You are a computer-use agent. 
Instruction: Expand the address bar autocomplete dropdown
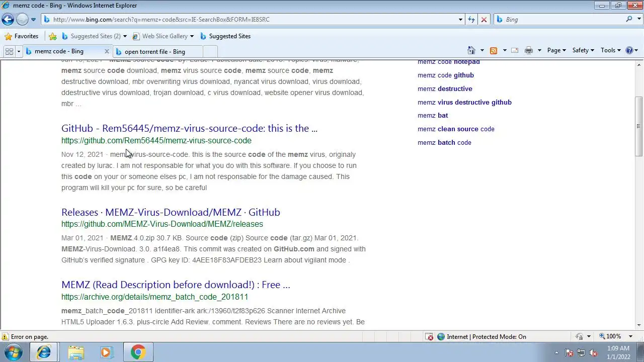click(x=460, y=20)
